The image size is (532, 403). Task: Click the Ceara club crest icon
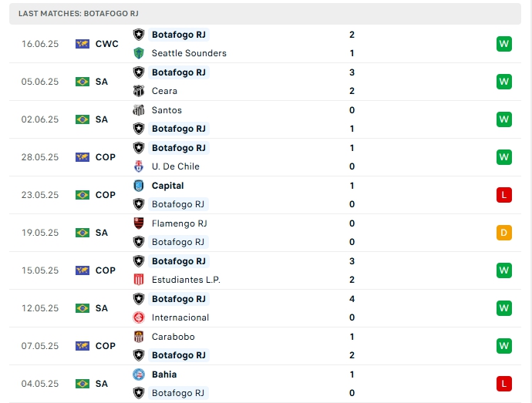tap(139, 91)
